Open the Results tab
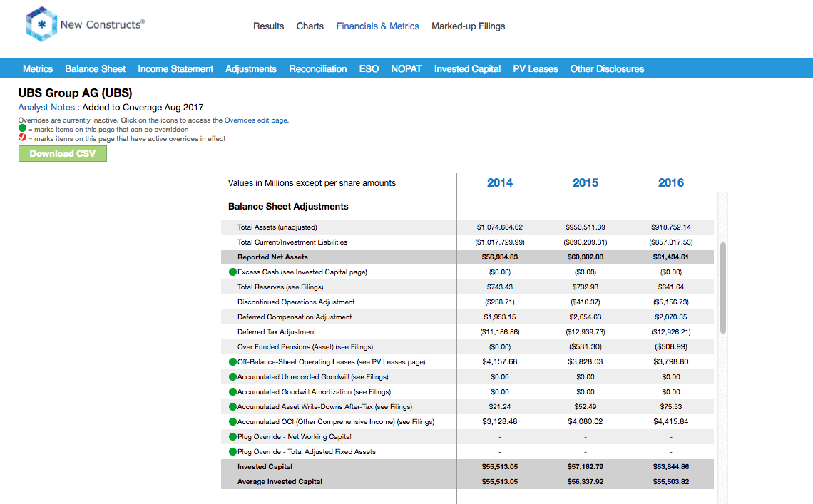The width and height of the screenshot is (813, 504). [269, 26]
